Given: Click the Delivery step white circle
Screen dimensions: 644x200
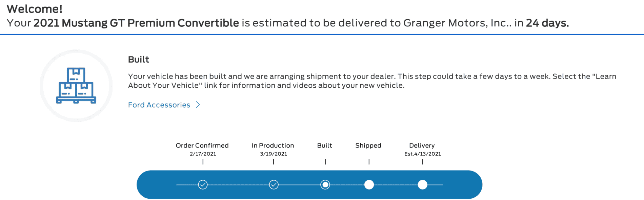Looking at the screenshot, I should click(x=422, y=185).
